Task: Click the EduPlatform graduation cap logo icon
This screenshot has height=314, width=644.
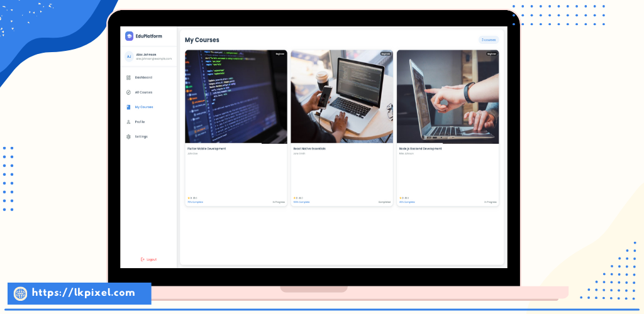Action: 130,36
